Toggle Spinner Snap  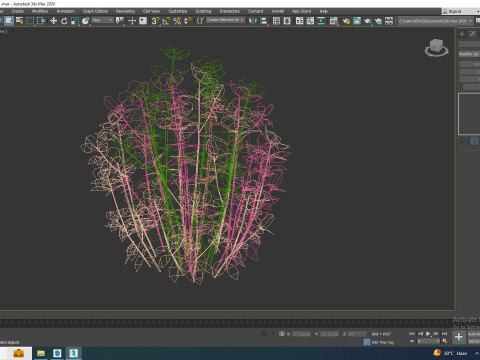point(188,21)
